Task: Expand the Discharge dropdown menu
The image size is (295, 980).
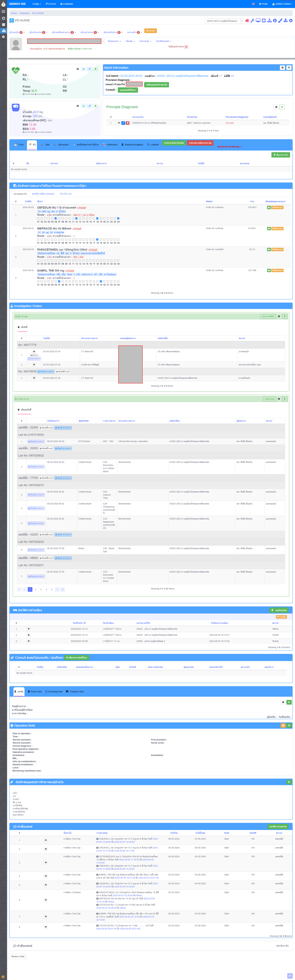Action: coord(145,41)
